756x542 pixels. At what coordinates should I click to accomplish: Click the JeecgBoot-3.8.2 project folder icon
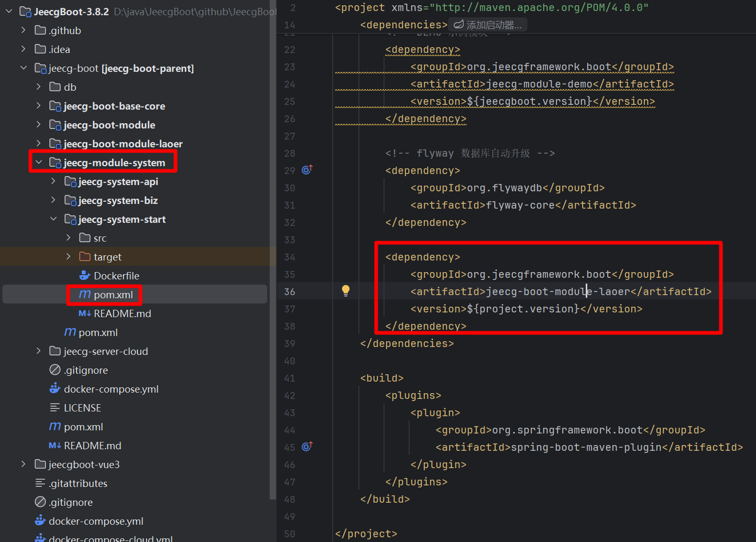point(25,12)
